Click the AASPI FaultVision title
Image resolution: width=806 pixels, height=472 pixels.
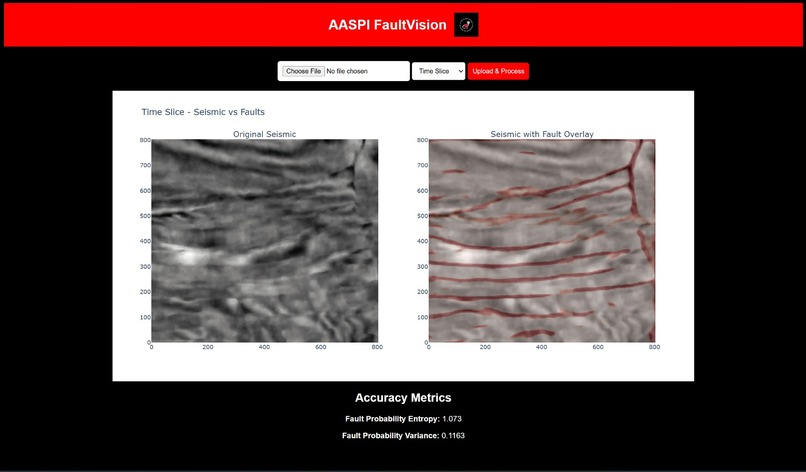[x=387, y=25]
